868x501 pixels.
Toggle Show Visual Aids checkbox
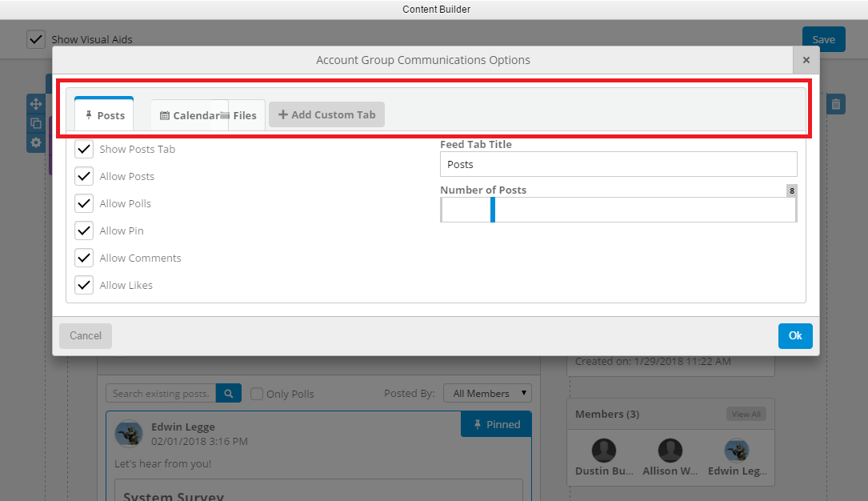pyautogui.click(x=36, y=39)
